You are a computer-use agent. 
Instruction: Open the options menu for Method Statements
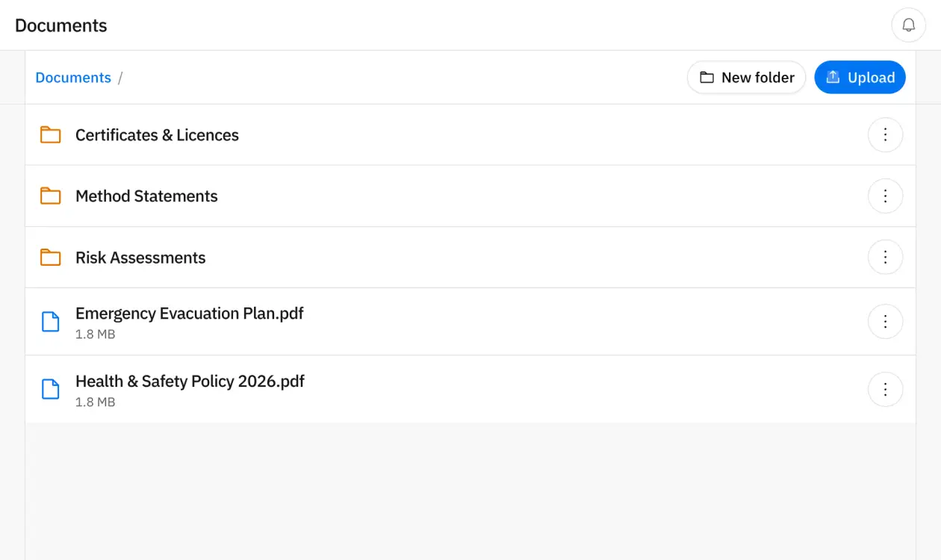pos(885,196)
